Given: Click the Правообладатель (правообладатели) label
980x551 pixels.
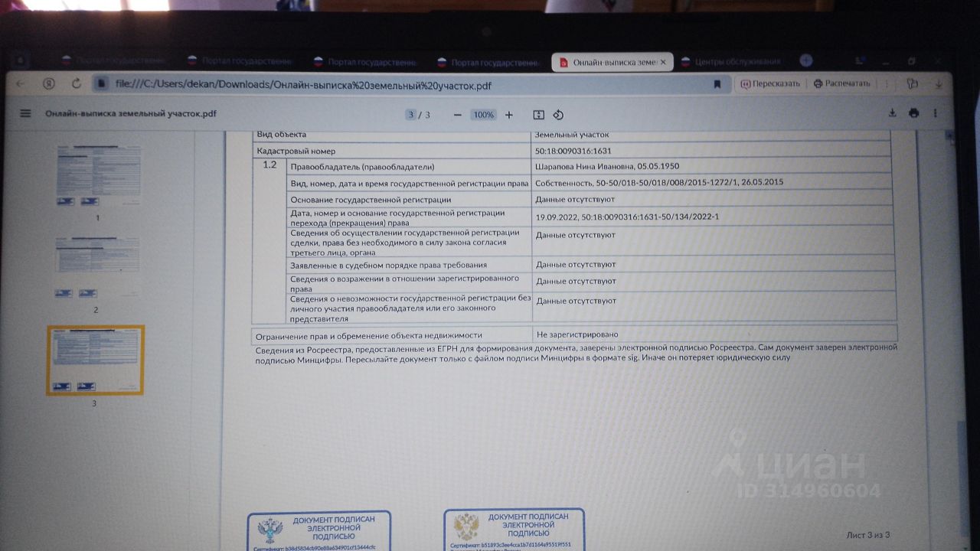Looking at the screenshot, I should [x=362, y=167].
